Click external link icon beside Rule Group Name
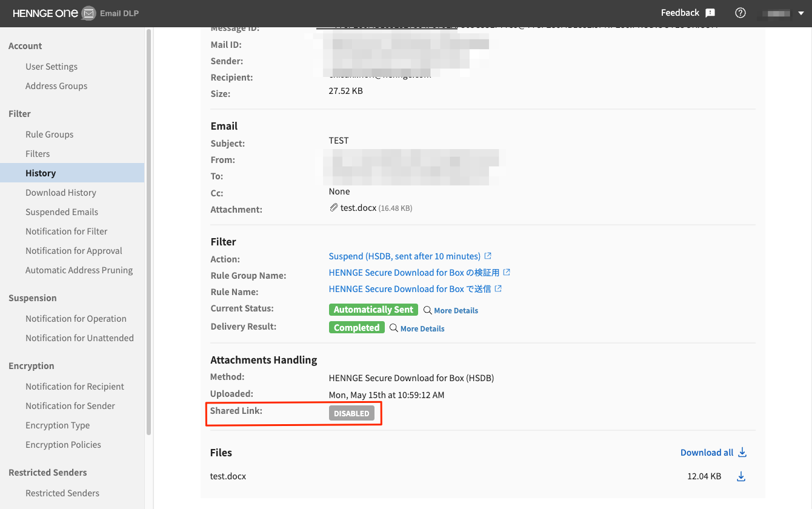The height and width of the screenshot is (509, 812). click(507, 272)
